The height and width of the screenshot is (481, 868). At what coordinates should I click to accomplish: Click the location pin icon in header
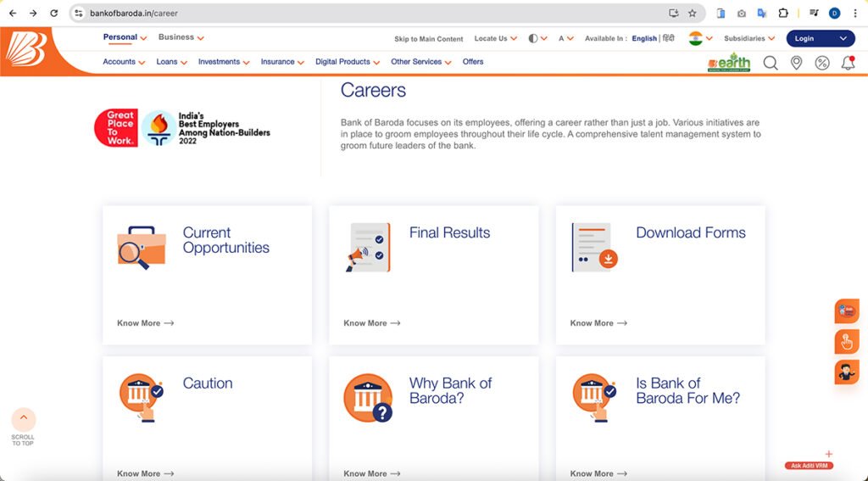pyautogui.click(x=796, y=63)
